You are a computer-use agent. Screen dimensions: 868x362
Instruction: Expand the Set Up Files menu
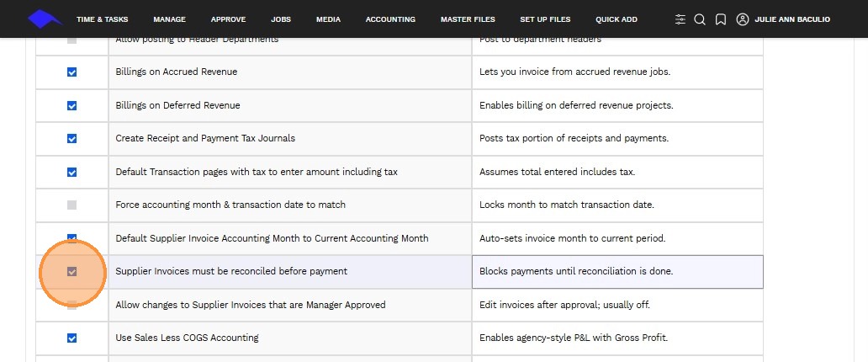(x=545, y=19)
